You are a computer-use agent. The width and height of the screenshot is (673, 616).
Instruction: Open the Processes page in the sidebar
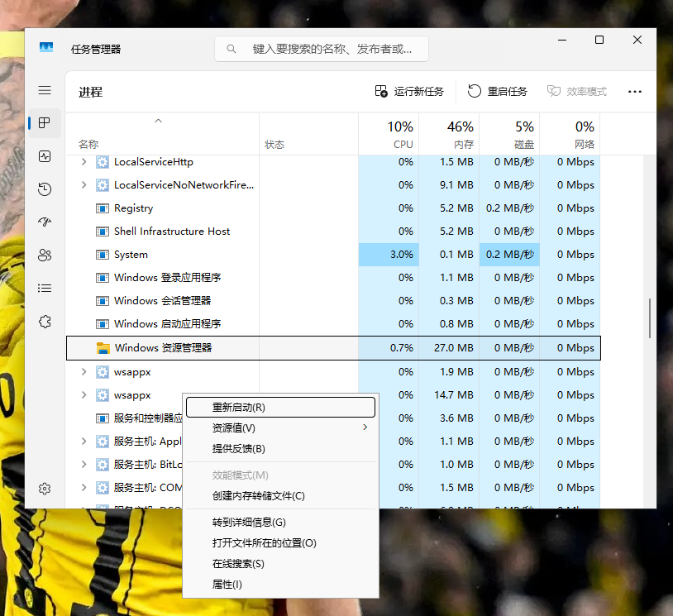point(45,123)
